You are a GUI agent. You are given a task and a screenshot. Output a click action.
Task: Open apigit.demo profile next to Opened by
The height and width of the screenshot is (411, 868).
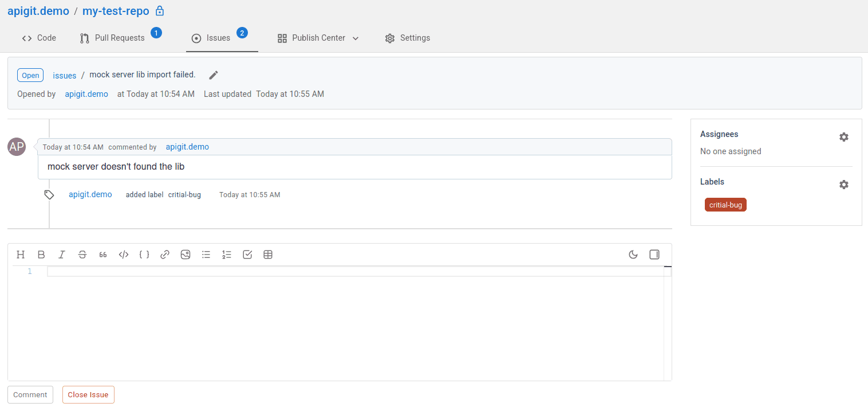[x=86, y=94]
